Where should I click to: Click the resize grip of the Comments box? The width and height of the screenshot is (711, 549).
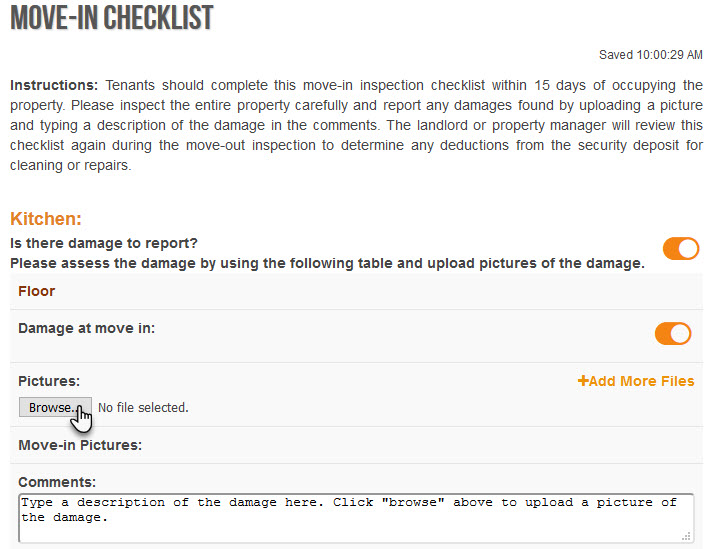pos(686,536)
